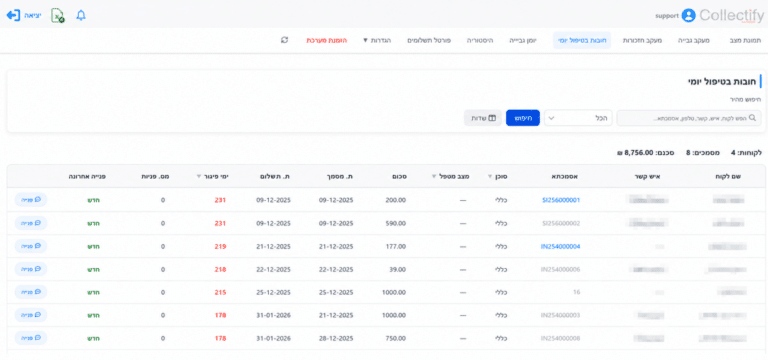The width and height of the screenshot is (768, 360).
Task: Click the מסמכים: 8 summary
Action: click(703, 153)
